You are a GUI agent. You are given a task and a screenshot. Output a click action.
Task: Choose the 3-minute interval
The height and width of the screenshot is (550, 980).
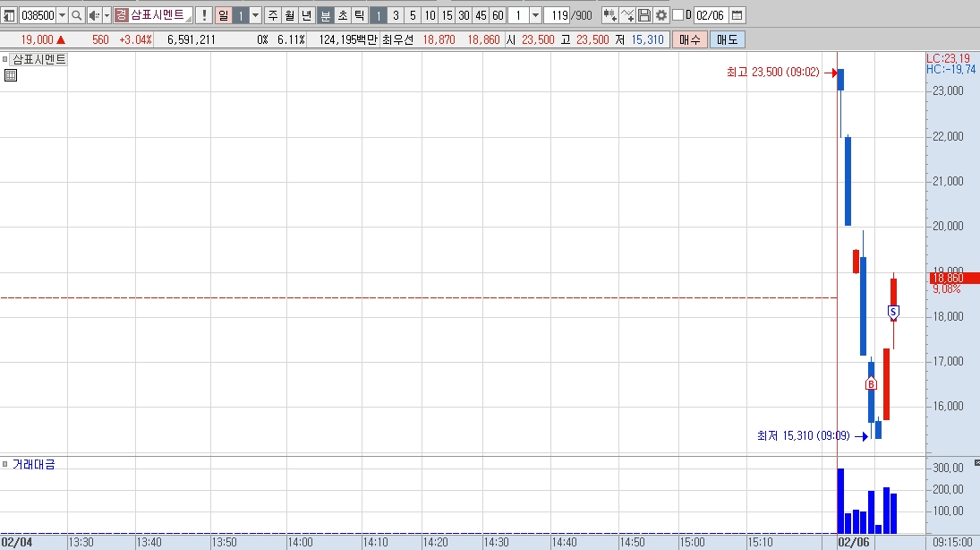(396, 15)
